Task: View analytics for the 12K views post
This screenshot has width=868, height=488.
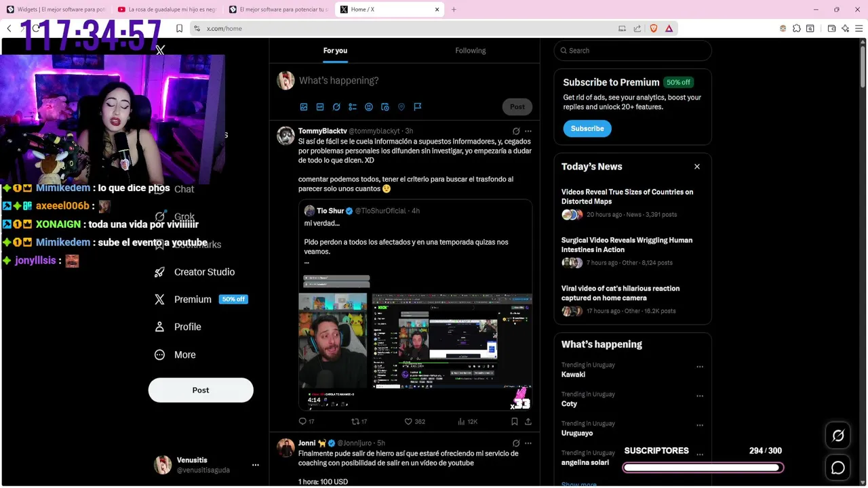Action: click(467, 422)
